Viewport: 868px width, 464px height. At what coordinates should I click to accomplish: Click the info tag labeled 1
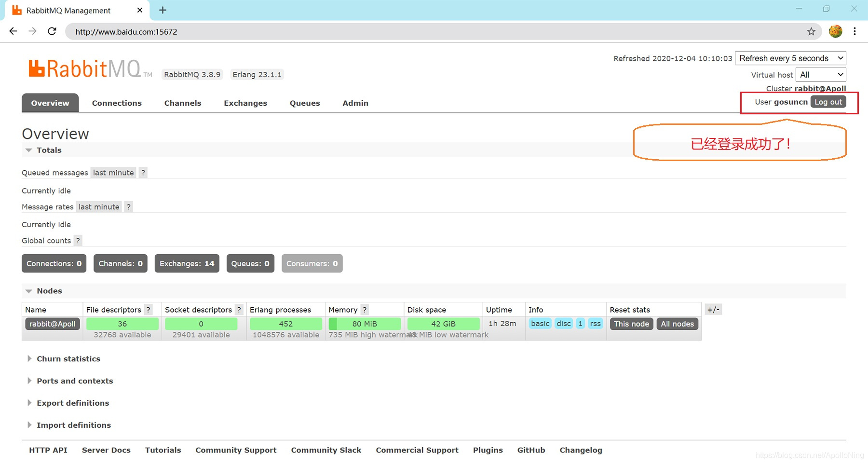point(581,324)
